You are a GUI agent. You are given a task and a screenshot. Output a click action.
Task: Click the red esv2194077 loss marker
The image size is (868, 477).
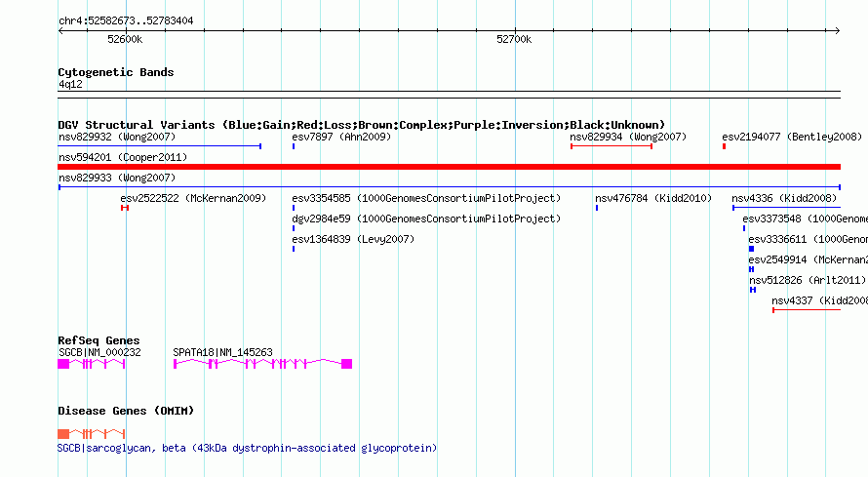[724, 146]
